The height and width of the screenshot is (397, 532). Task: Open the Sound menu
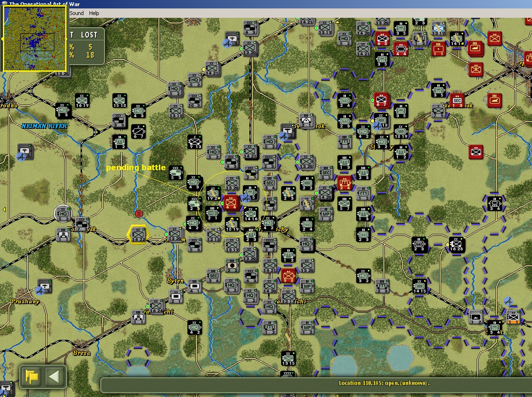[x=77, y=13]
